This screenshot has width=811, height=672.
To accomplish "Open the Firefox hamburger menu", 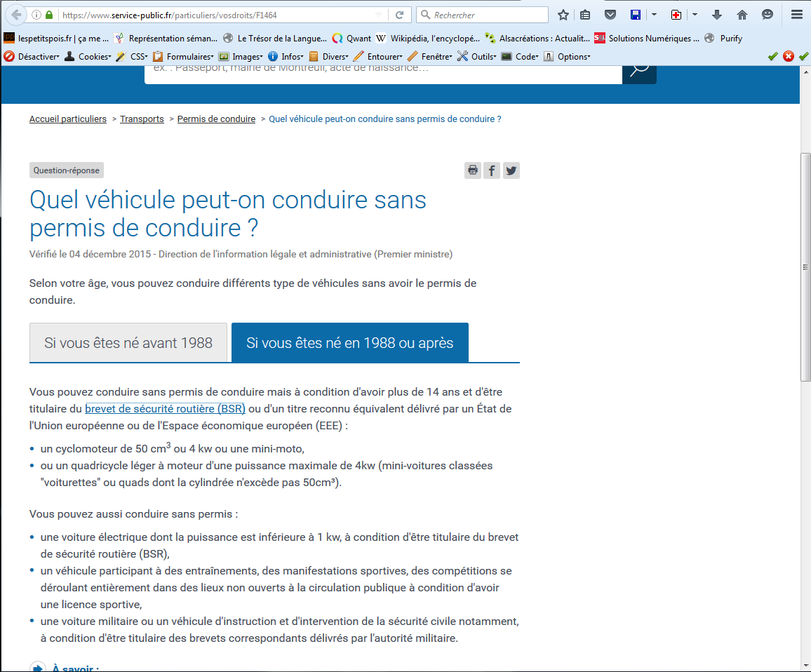I will (796, 15).
